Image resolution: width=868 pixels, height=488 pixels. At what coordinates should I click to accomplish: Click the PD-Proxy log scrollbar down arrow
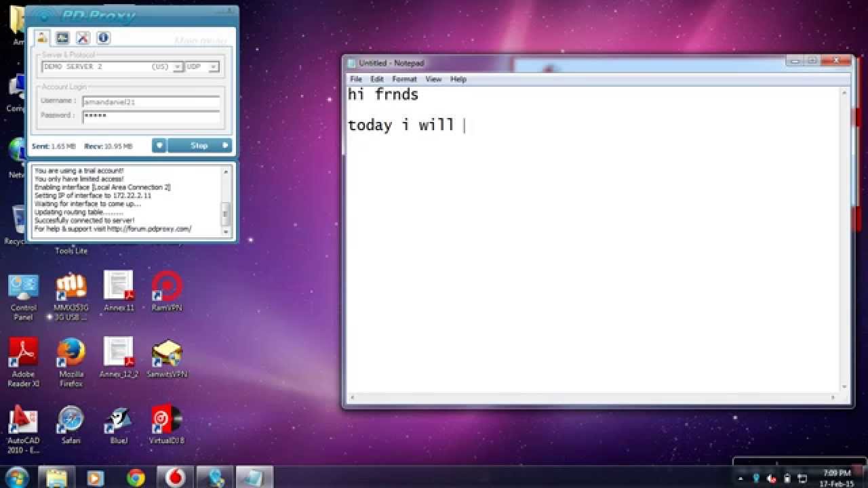226,231
